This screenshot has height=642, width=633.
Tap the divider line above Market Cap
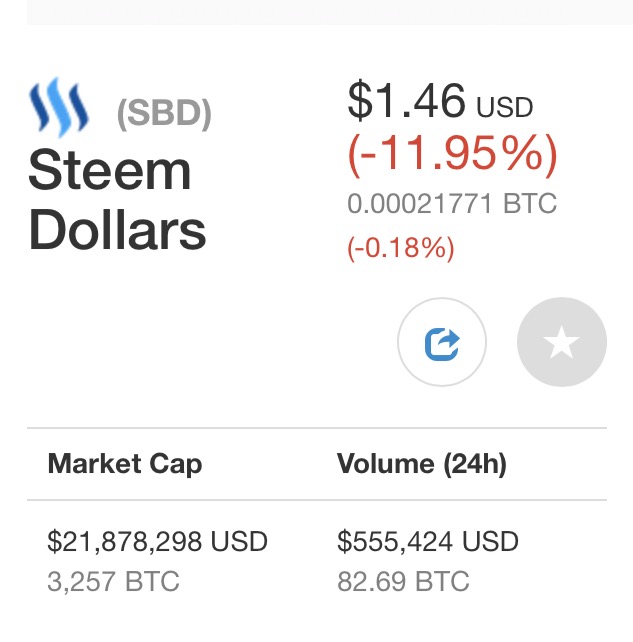click(x=316, y=428)
